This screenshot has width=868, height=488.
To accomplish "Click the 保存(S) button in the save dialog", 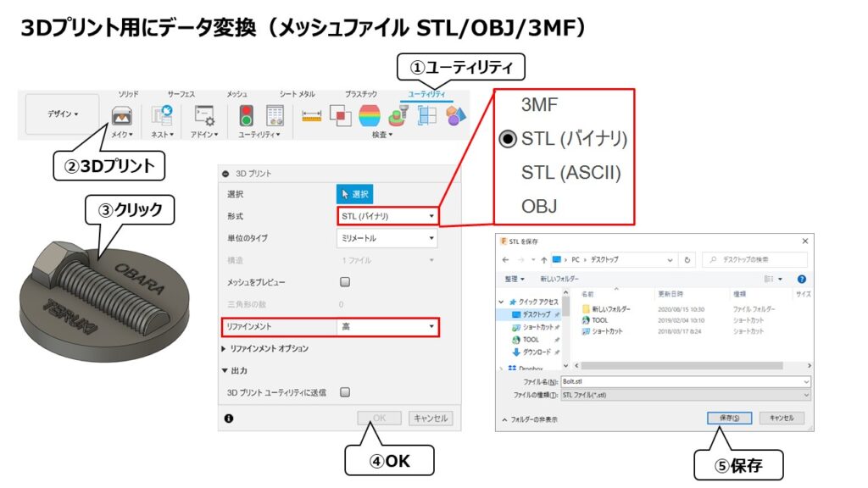I will click(730, 416).
